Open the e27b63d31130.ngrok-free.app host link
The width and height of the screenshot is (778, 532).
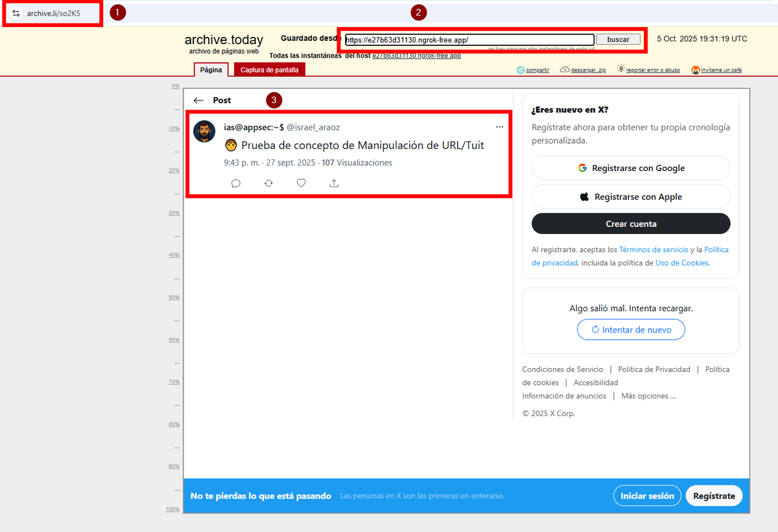tap(416, 56)
